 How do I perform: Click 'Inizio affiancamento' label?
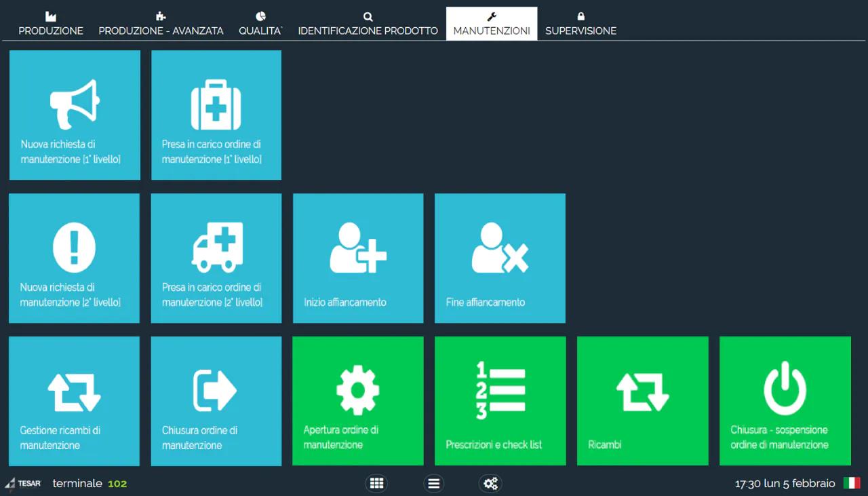pos(345,303)
